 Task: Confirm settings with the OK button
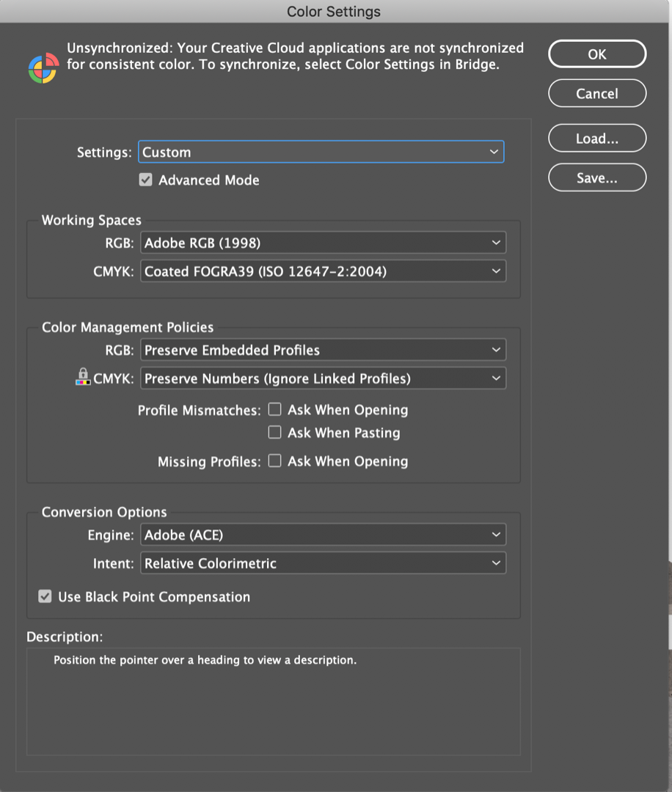pos(597,54)
